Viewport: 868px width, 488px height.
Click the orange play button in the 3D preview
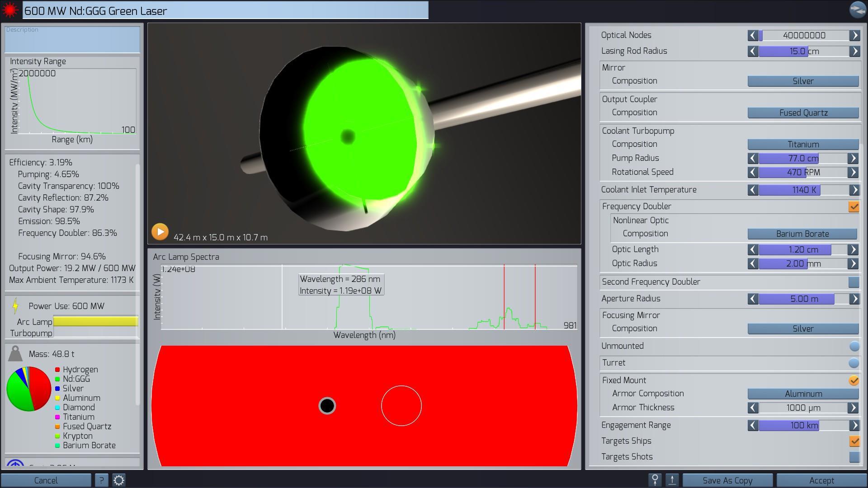pos(160,232)
